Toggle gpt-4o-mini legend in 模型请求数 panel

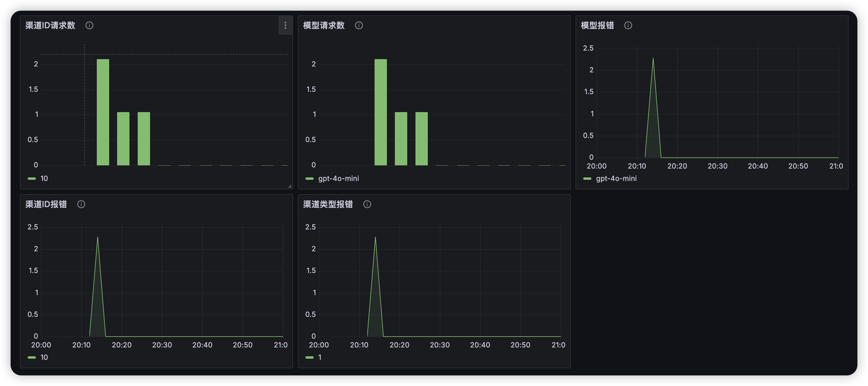(x=338, y=179)
